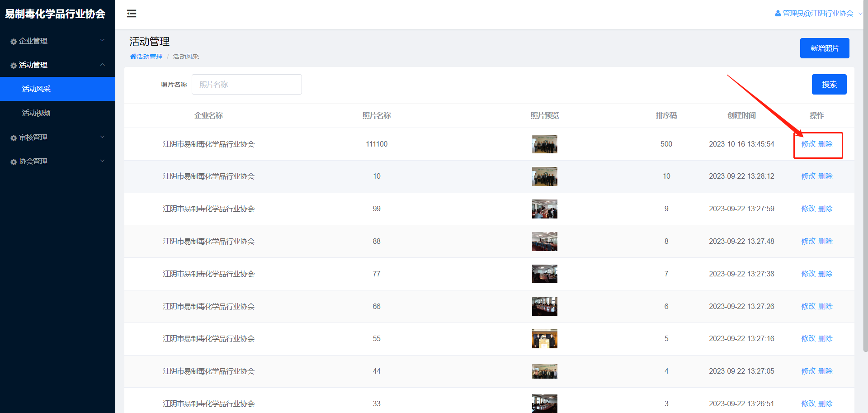The height and width of the screenshot is (413, 868).
Task: Open the preview thumbnail for photo 99
Action: (x=545, y=209)
